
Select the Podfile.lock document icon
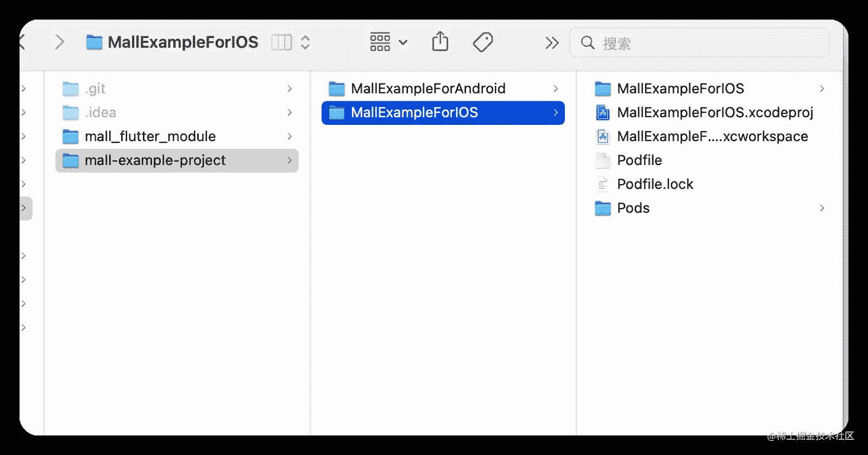(x=603, y=184)
